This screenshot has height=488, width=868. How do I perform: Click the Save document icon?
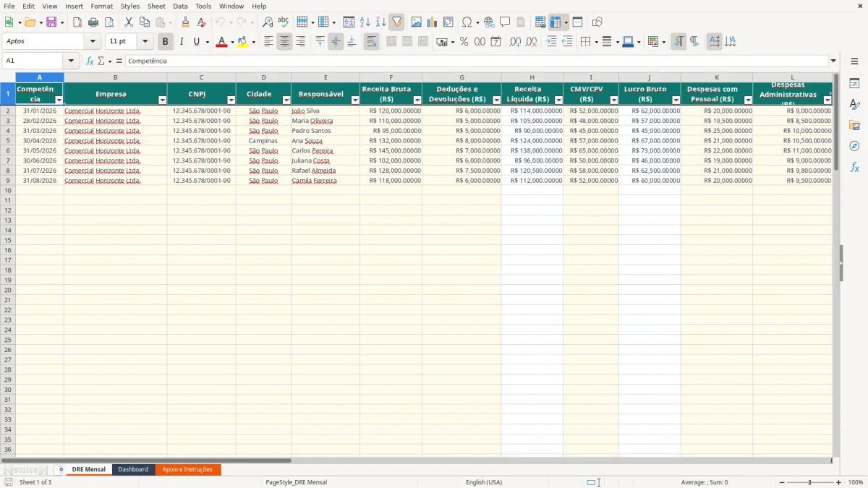[51, 22]
